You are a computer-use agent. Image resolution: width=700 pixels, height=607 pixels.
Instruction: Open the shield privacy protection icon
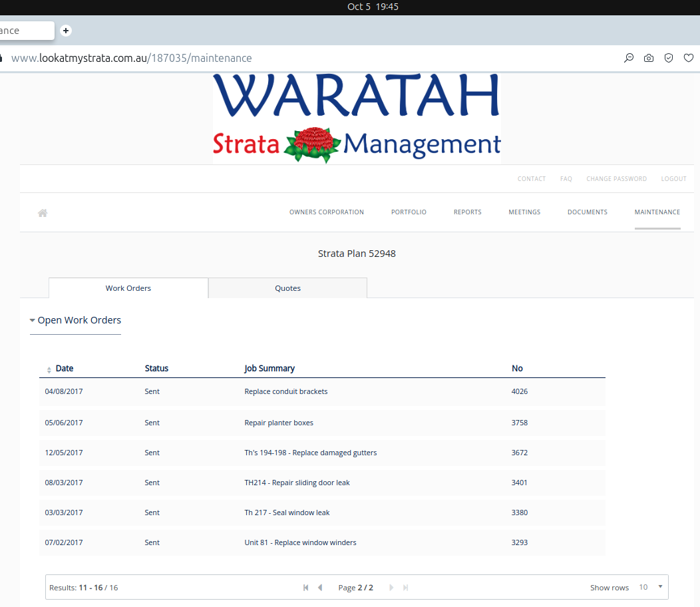pos(668,58)
